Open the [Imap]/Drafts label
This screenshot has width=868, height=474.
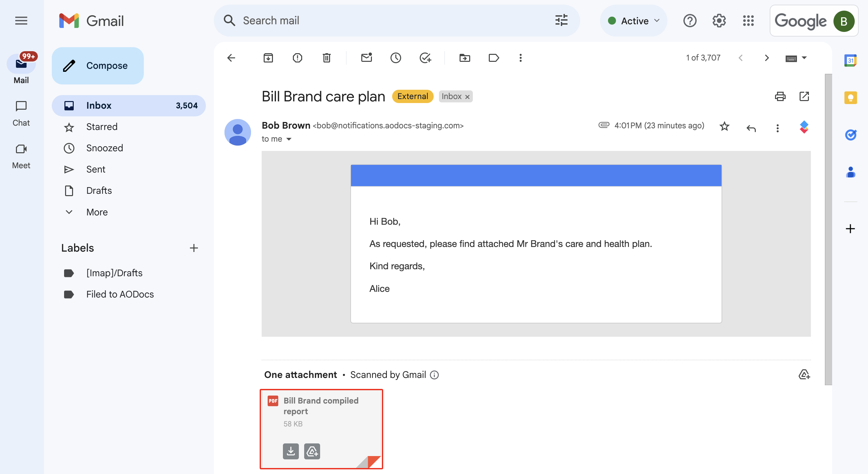point(129,273)
